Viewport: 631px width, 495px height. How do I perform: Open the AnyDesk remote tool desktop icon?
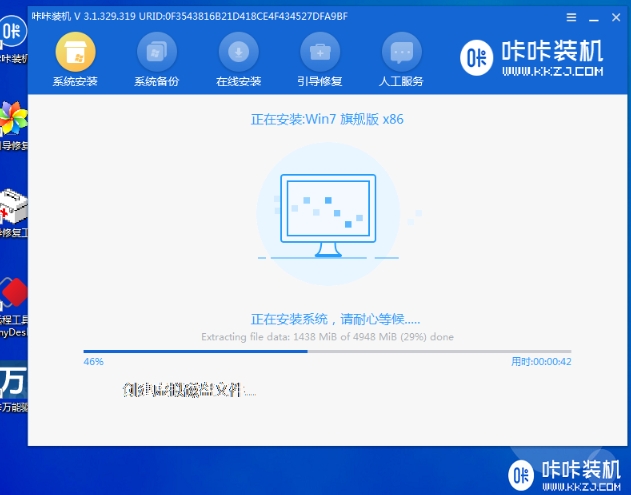click(13, 307)
